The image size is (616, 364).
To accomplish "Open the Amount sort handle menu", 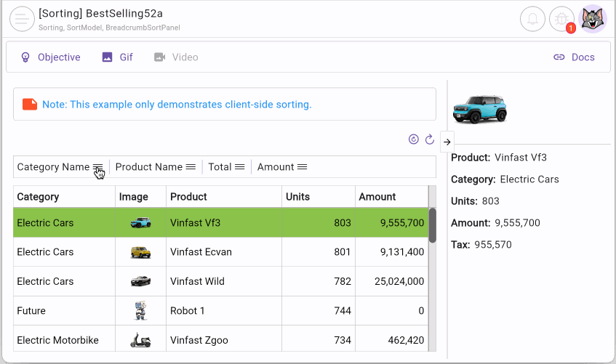I will (x=302, y=167).
